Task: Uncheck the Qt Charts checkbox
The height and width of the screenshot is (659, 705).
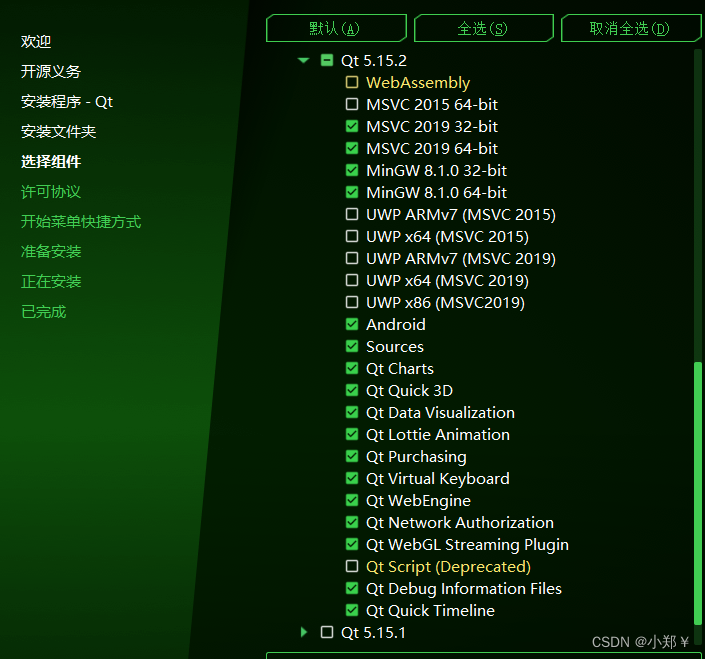Action: click(x=352, y=368)
